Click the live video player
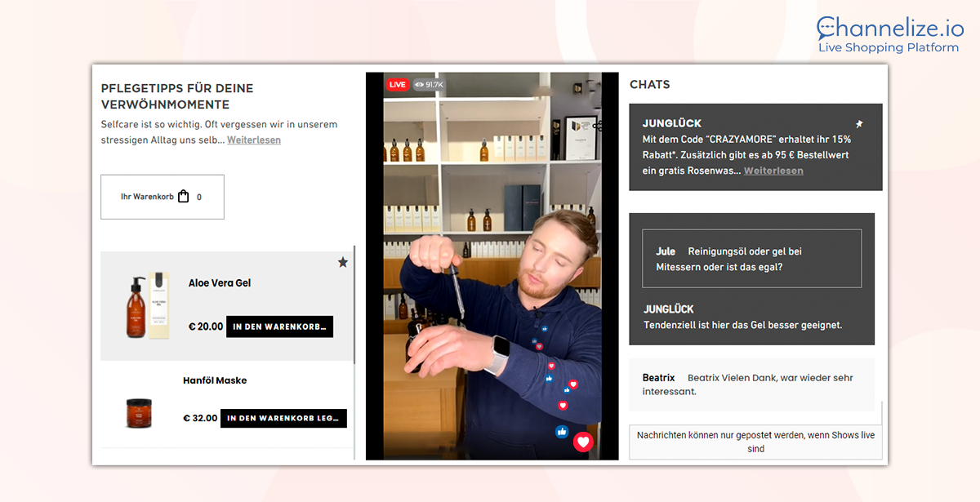 (x=492, y=265)
